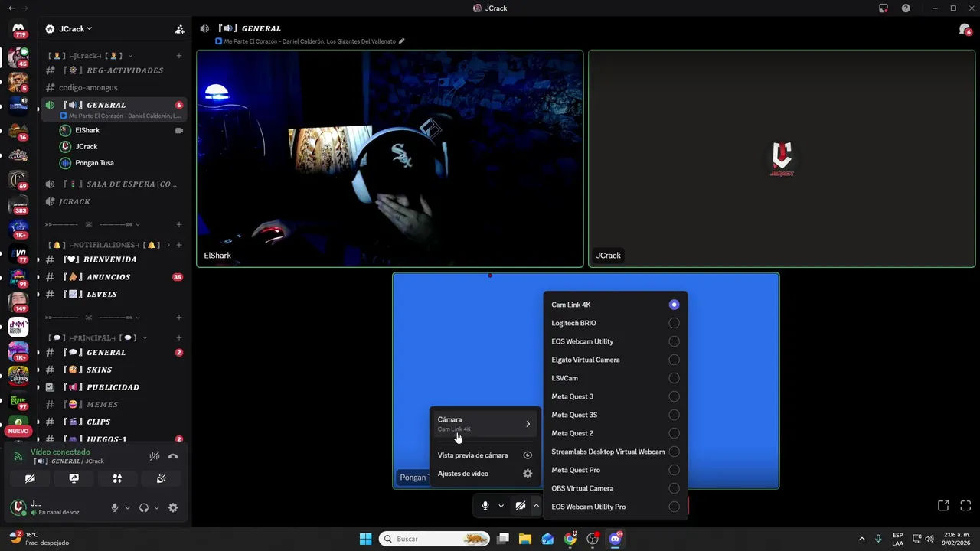The width and height of the screenshot is (980, 551).
Task: Select Streamlabs Desktop Virtual Webcam
Action: coord(615,452)
